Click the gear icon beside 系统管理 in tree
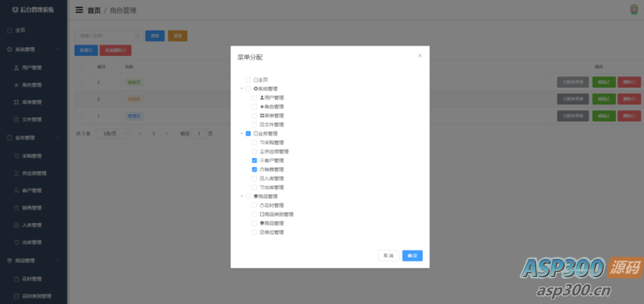Image resolution: width=644 pixels, height=304 pixels. pyautogui.click(x=256, y=89)
